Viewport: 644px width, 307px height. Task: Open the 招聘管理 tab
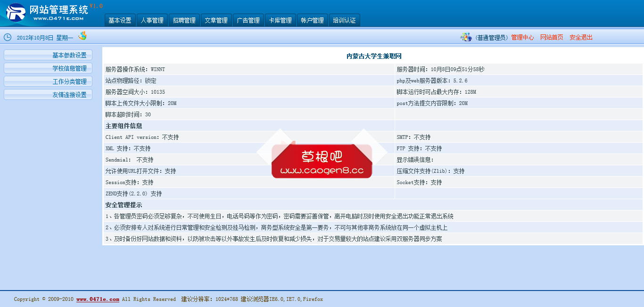(184, 20)
